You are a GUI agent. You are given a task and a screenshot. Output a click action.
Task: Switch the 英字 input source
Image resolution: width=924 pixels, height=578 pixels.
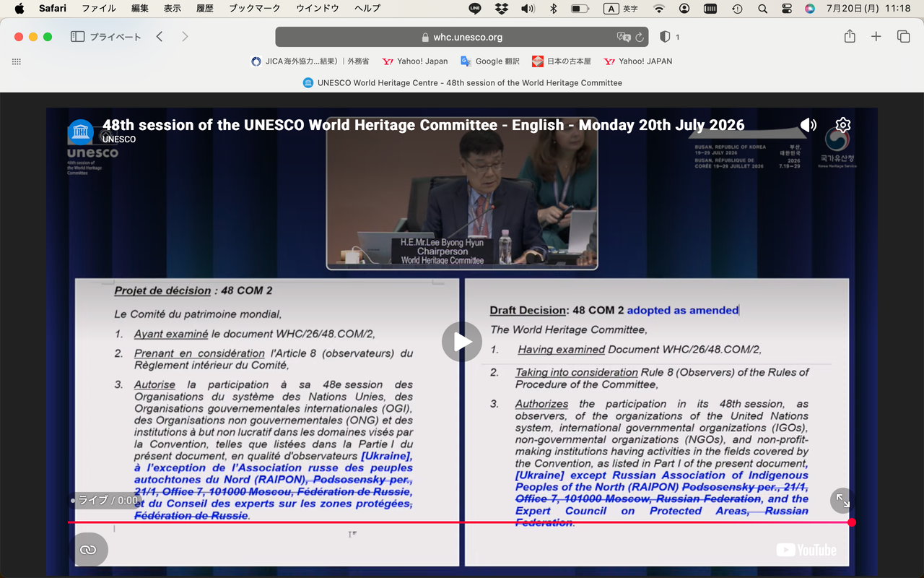[621, 9]
